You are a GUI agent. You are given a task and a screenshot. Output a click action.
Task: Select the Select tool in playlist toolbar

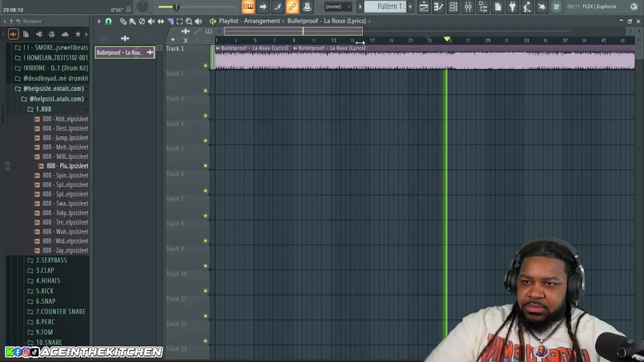coord(180,21)
